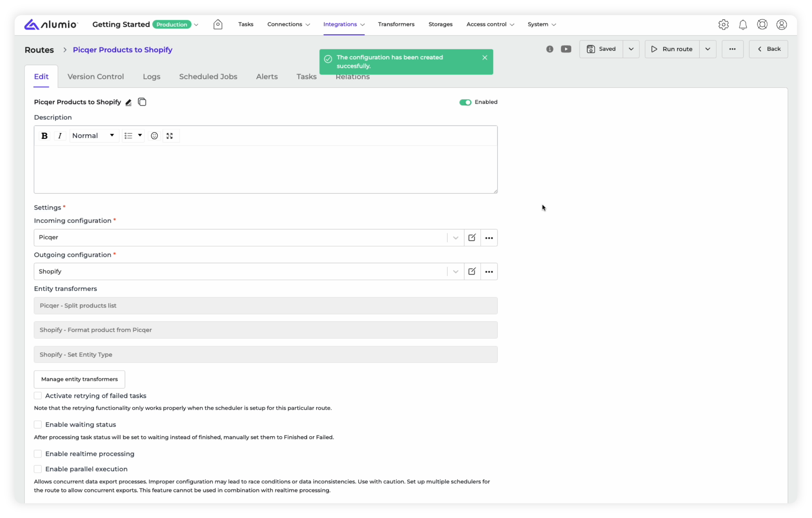Switch to the Scheduled Jobs tab
The image size is (812, 518).
click(208, 77)
